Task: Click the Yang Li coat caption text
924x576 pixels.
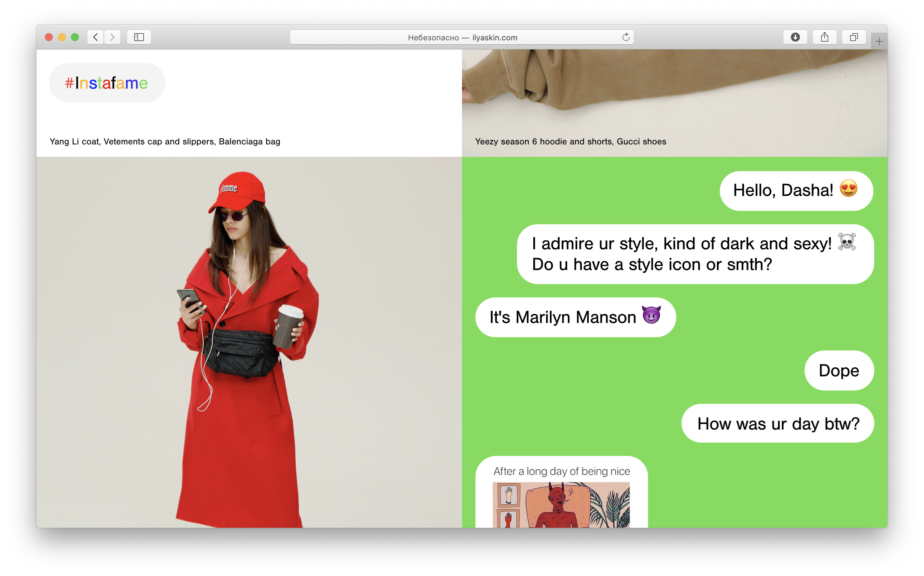Action: pyautogui.click(x=165, y=142)
